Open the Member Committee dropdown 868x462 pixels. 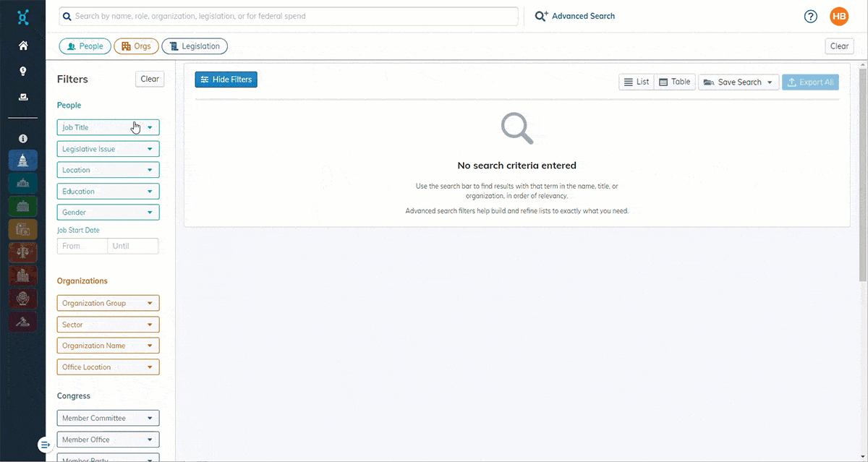click(109, 418)
